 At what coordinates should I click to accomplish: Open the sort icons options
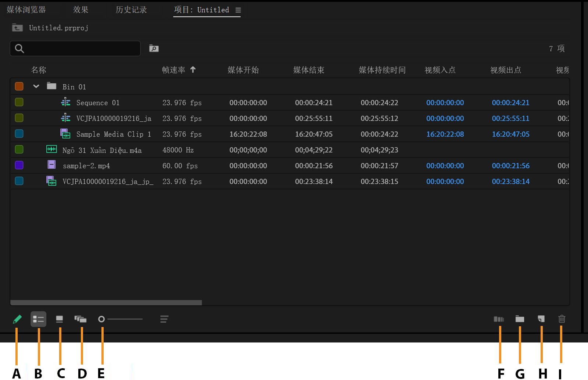(164, 319)
